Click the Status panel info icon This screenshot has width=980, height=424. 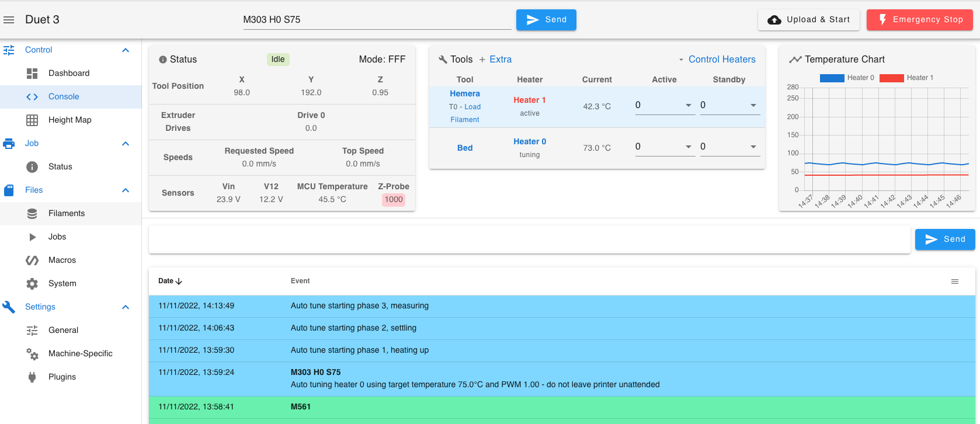click(x=163, y=60)
